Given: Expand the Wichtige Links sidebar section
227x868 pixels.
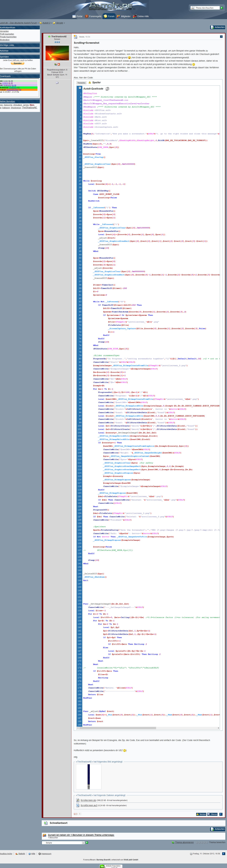Looking at the screenshot, I should (20, 45).
